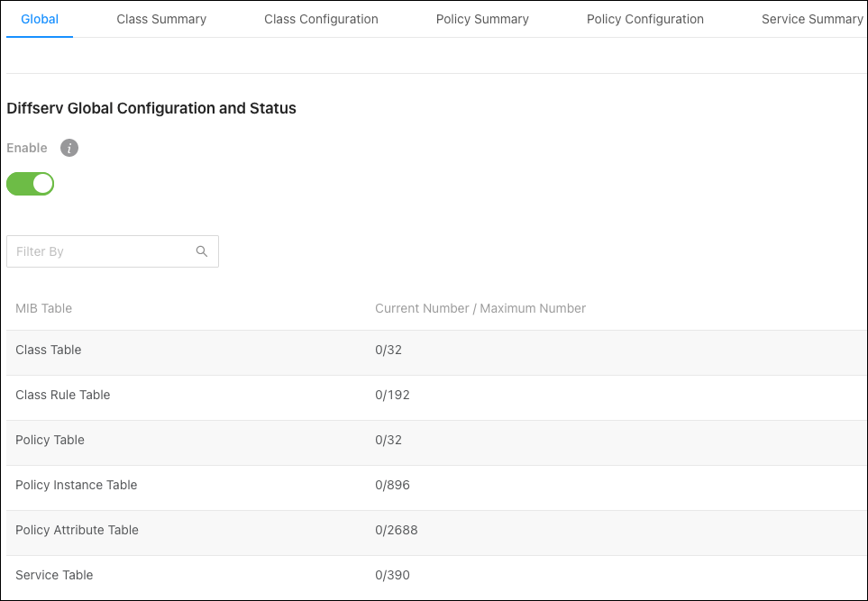This screenshot has width=868, height=601.
Task: Click the 0/2688 value
Action: click(397, 530)
